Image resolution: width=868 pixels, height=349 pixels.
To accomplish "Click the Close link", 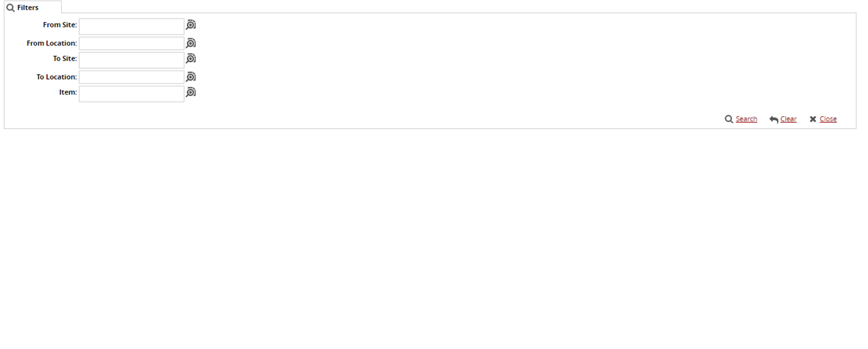I will [828, 119].
